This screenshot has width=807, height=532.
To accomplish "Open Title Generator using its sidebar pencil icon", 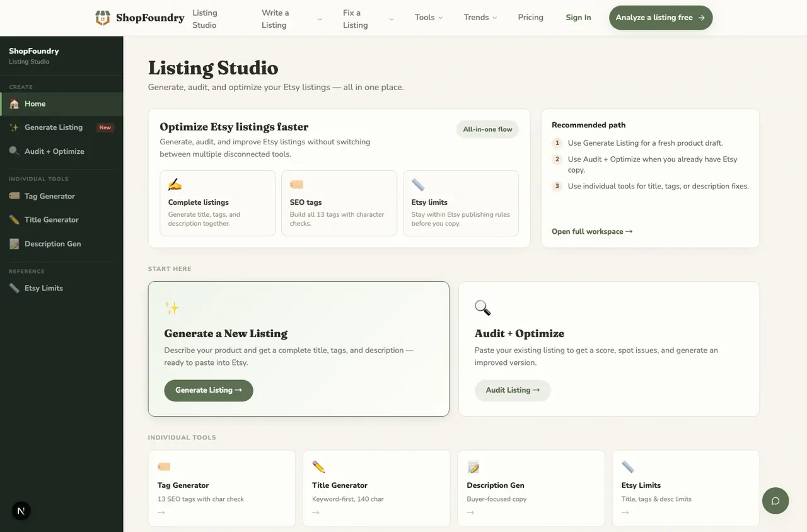I will 14,220.
